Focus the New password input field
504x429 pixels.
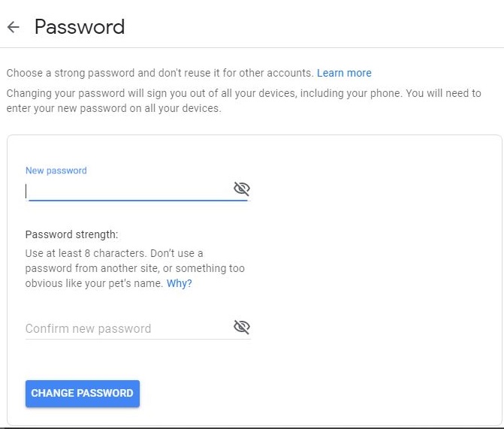(128, 192)
